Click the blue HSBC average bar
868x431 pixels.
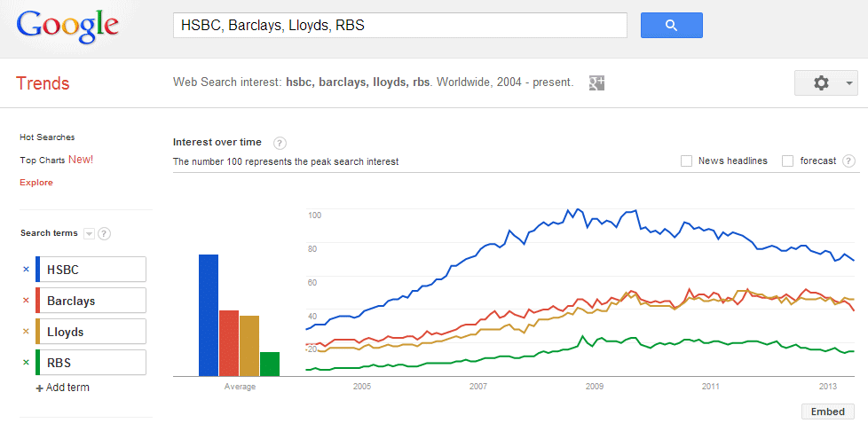point(209,315)
